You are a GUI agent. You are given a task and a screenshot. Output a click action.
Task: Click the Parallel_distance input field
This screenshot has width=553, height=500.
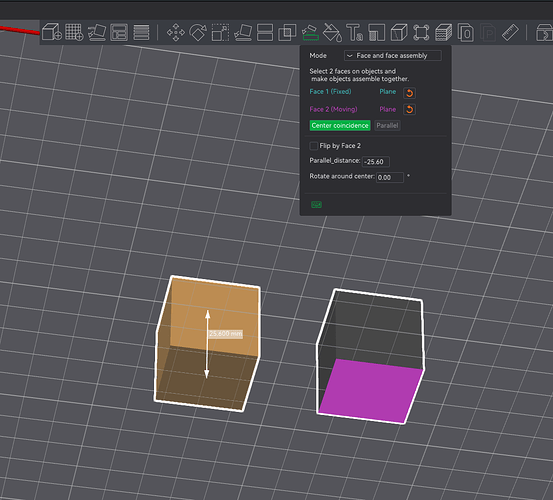[x=376, y=162]
